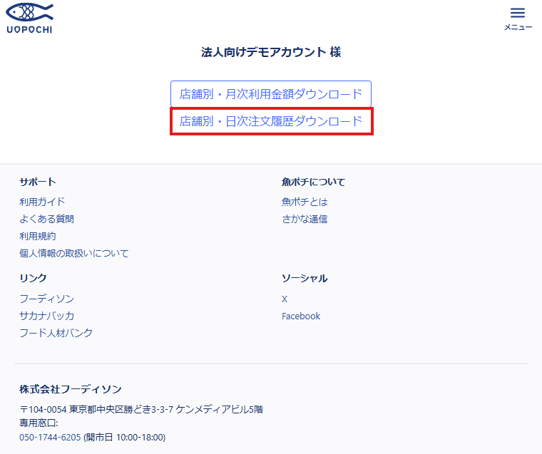Open the 利用ガイド link
542x454 pixels.
pyautogui.click(x=42, y=202)
